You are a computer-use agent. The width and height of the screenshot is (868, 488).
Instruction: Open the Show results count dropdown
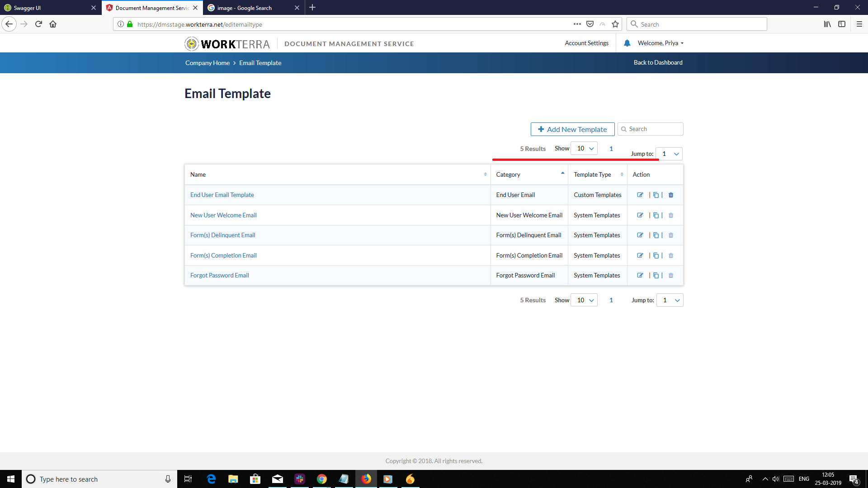(x=584, y=148)
